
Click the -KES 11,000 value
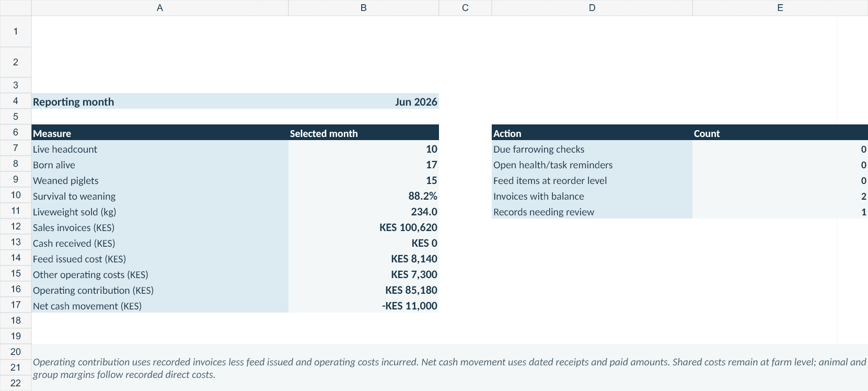click(364, 305)
